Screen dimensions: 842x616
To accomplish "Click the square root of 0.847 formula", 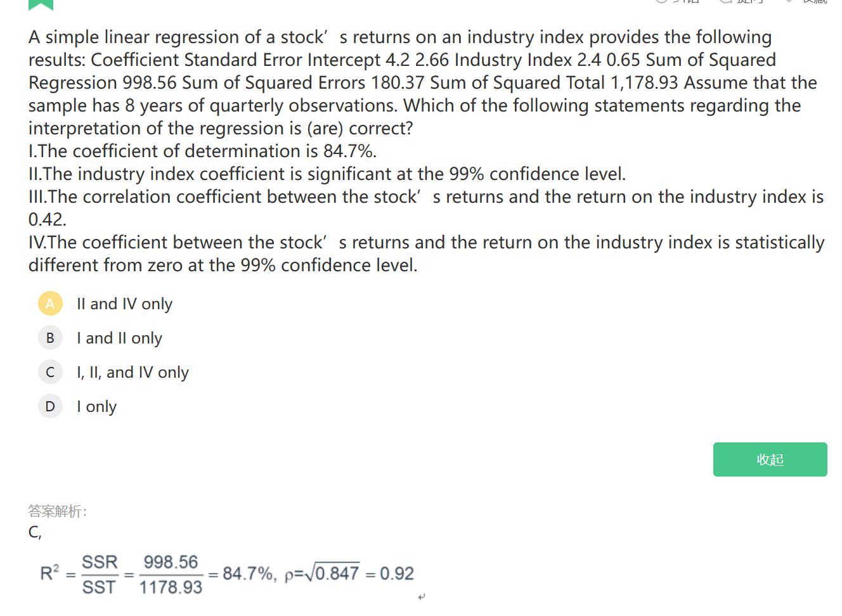I will point(332,573).
